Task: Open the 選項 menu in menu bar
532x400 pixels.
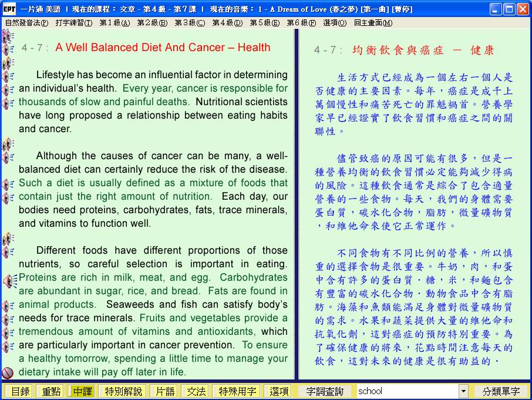Action: coord(334,23)
